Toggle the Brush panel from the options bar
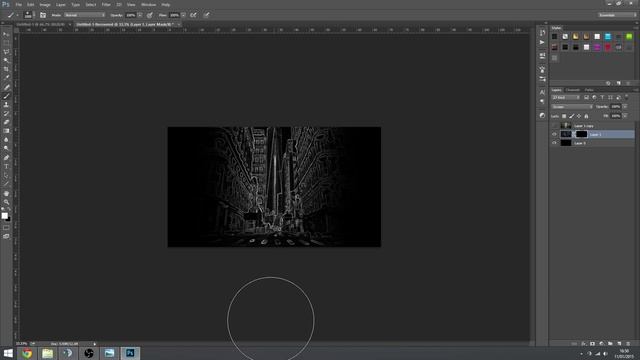This screenshot has width=640, height=360. point(43,15)
